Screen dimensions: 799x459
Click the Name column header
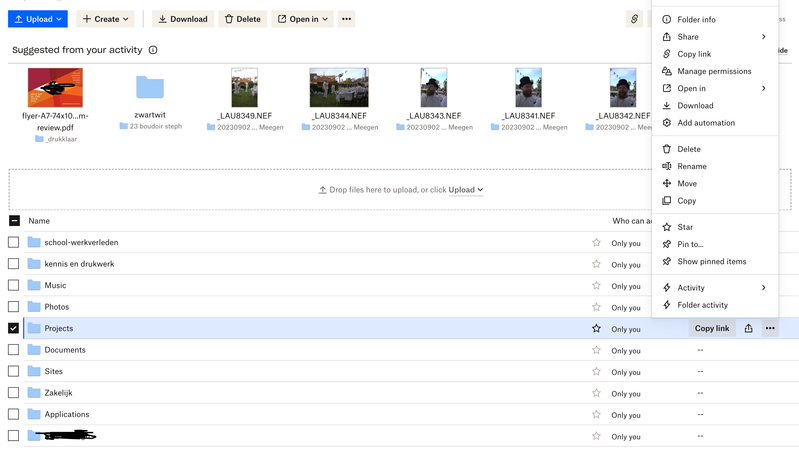(39, 221)
